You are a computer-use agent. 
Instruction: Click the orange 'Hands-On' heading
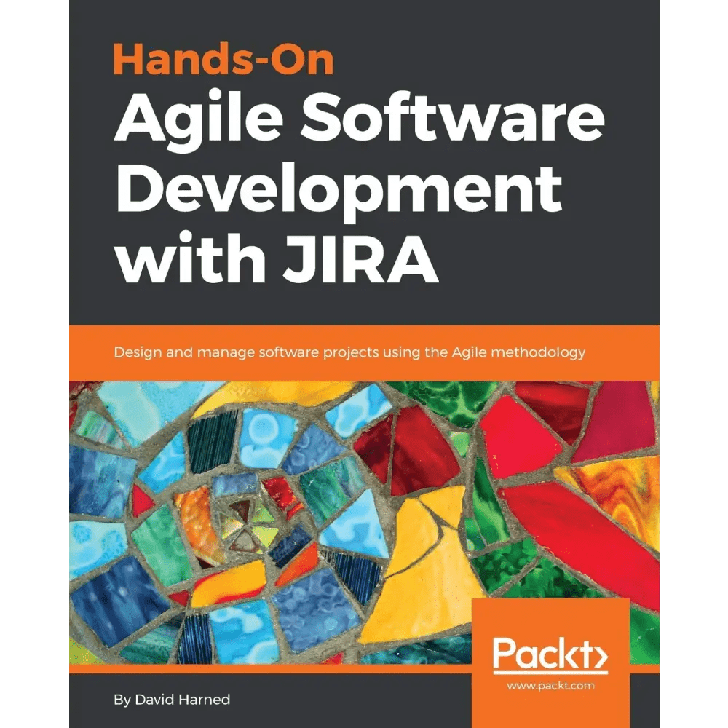(x=223, y=60)
